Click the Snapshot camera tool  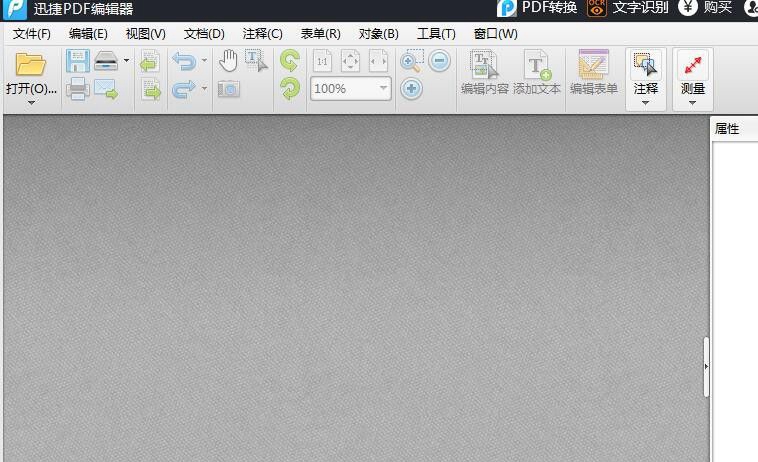[229, 89]
